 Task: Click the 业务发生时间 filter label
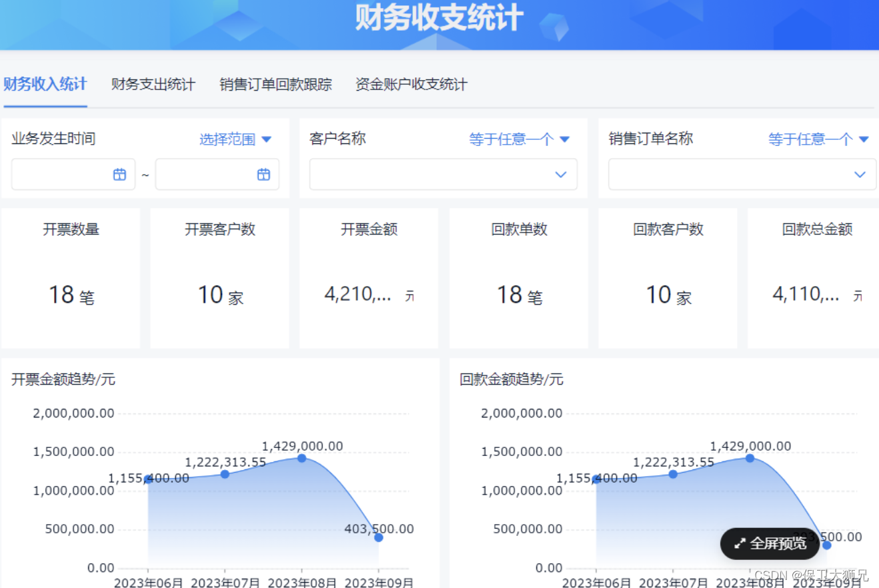(x=53, y=139)
